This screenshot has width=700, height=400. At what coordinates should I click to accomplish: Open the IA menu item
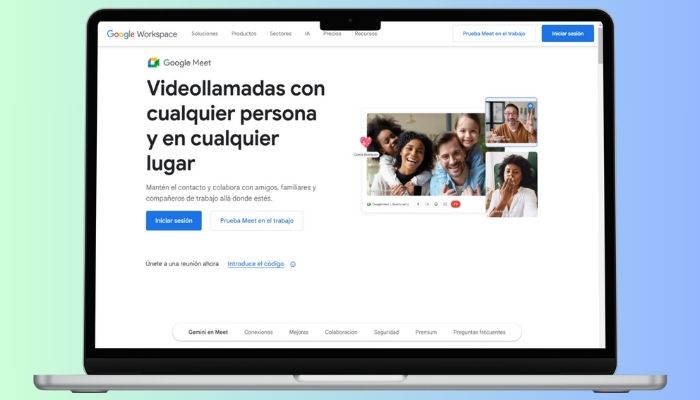307,33
